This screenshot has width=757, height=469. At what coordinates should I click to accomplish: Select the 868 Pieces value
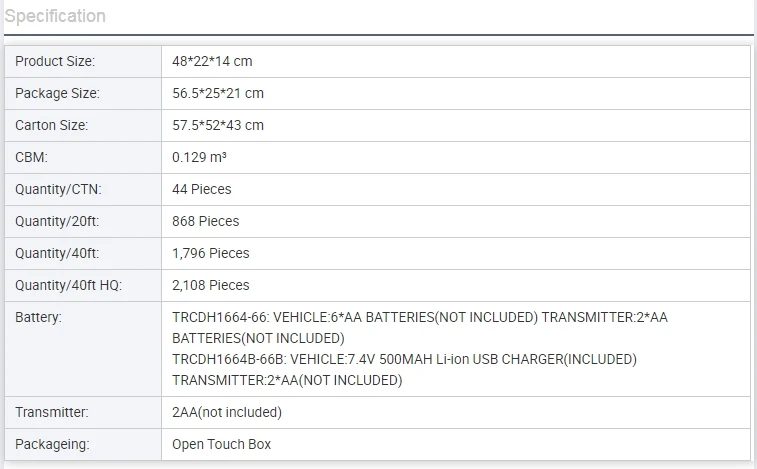205,221
